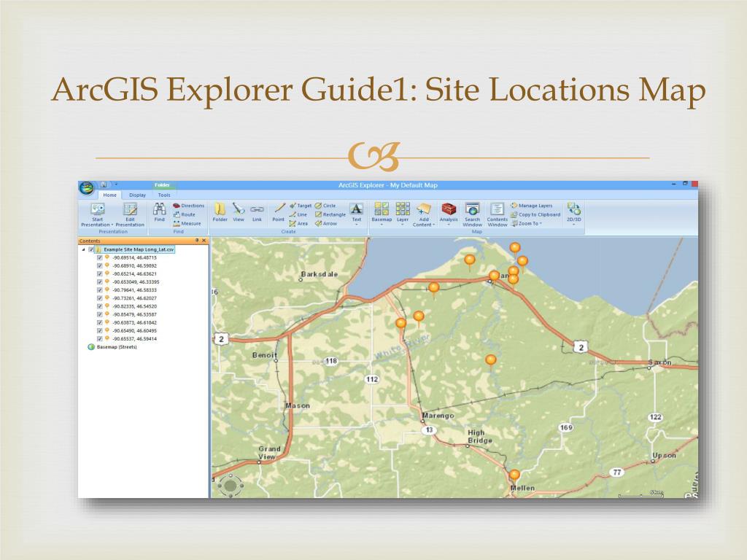Open Manage Layers
747x560 pixels.
[531, 206]
